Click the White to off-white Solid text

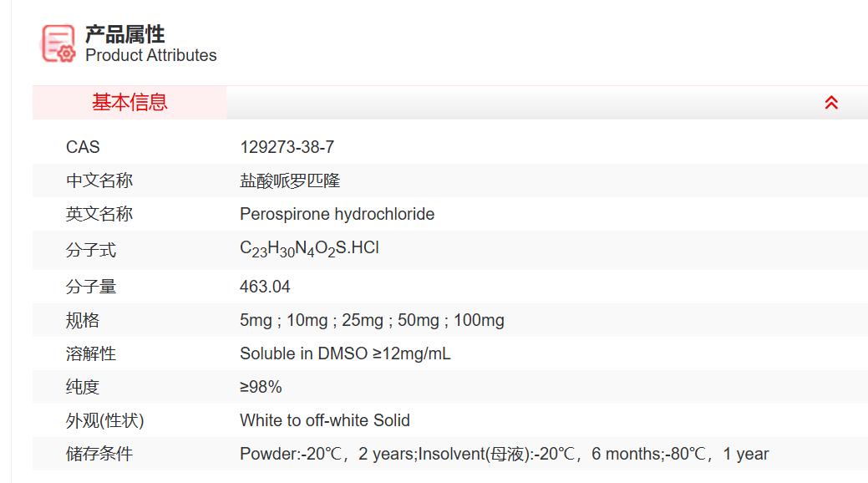[x=324, y=420]
